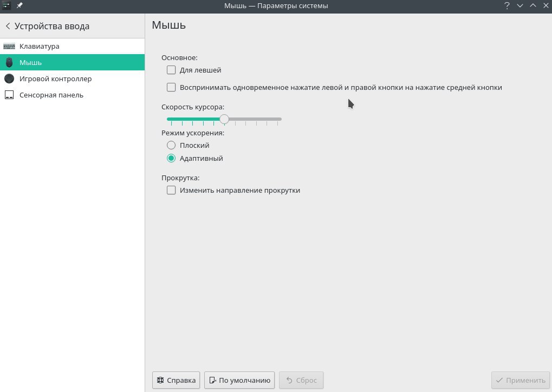Minimize the settings window
This screenshot has width=552, height=392.
pos(520,5)
